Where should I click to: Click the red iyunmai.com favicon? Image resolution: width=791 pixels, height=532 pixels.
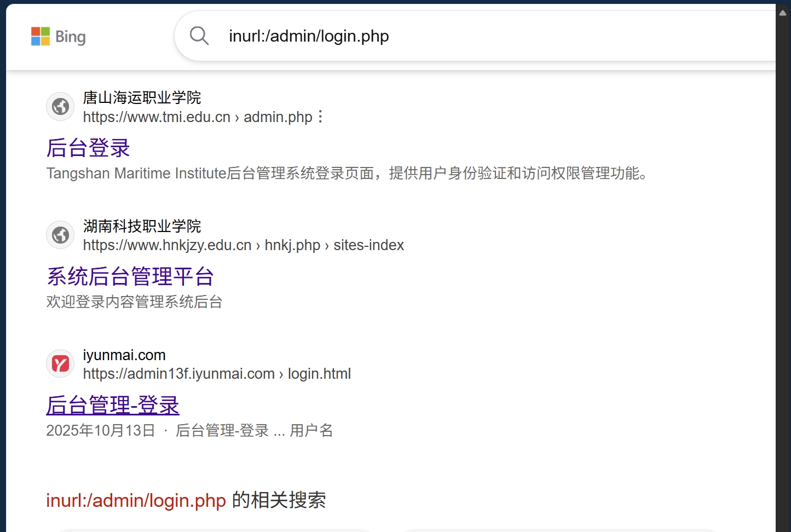[x=60, y=364]
